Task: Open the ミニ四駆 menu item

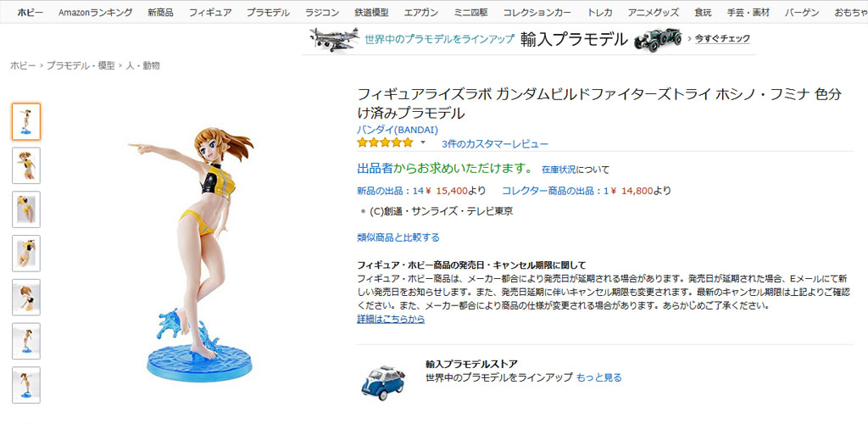Action: point(470,12)
